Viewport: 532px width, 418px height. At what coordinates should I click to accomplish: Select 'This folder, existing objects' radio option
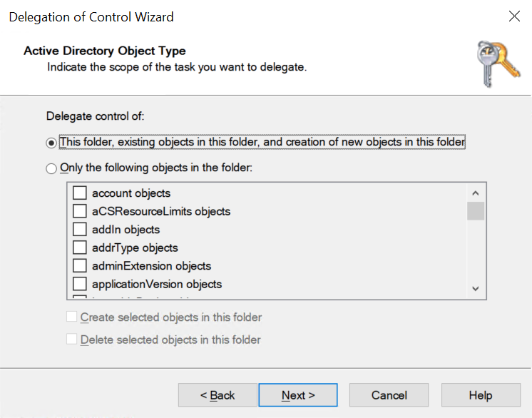(x=51, y=143)
